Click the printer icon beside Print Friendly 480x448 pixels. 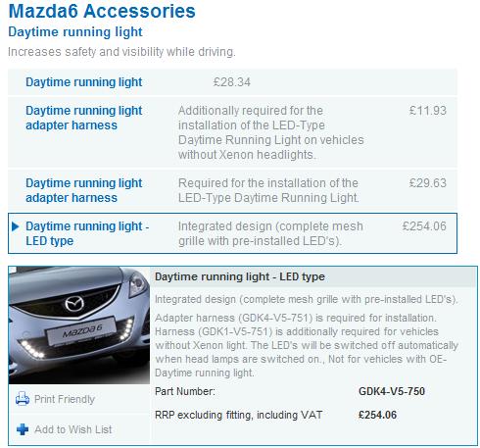coord(23,399)
